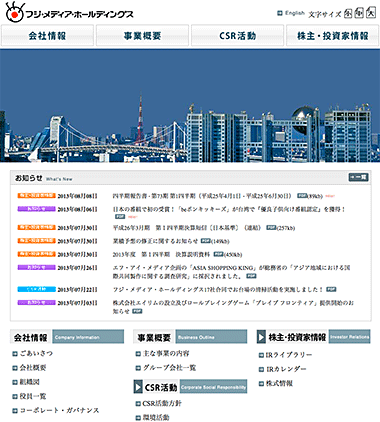Open PDF icon for 2013年07月22日 news
Viewport: 380px width, 422px height.
(x=331, y=289)
